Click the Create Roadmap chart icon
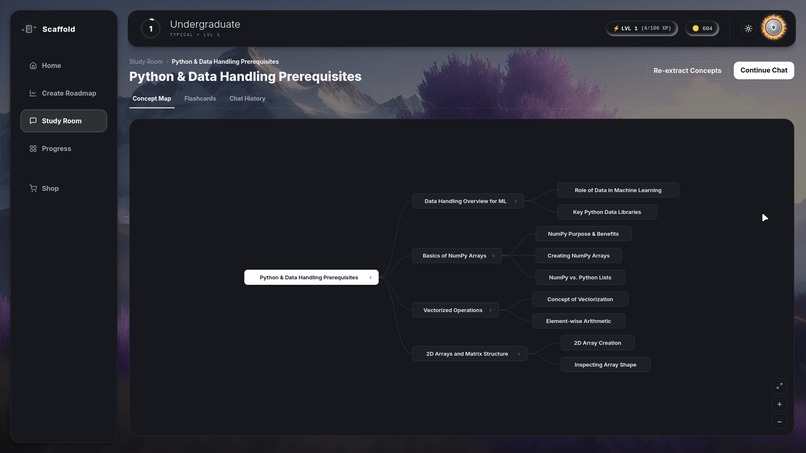Image resolution: width=806 pixels, height=453 pixels. point(33,93)
